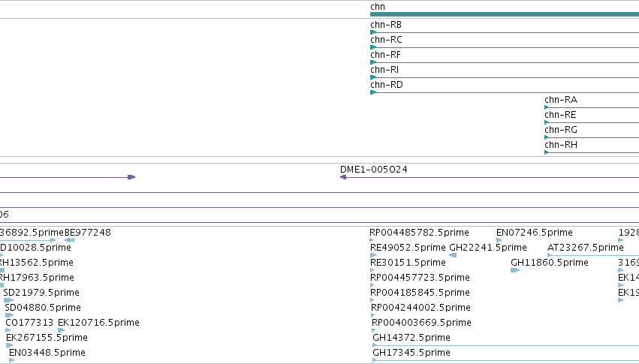Image resolution: width=639 pixels, height=364 pixels.
Task: Select EST EN07246.5prime label
Action: [535, 233]
